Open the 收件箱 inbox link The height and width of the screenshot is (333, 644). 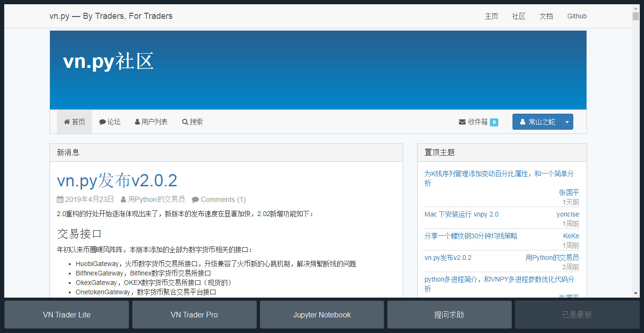point(478,122)
